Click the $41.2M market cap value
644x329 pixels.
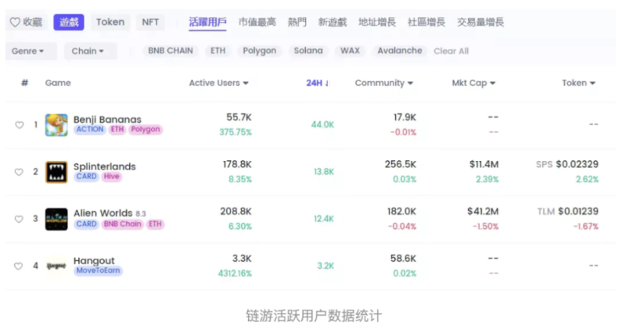pyautogui.click(x=483, y=212)
